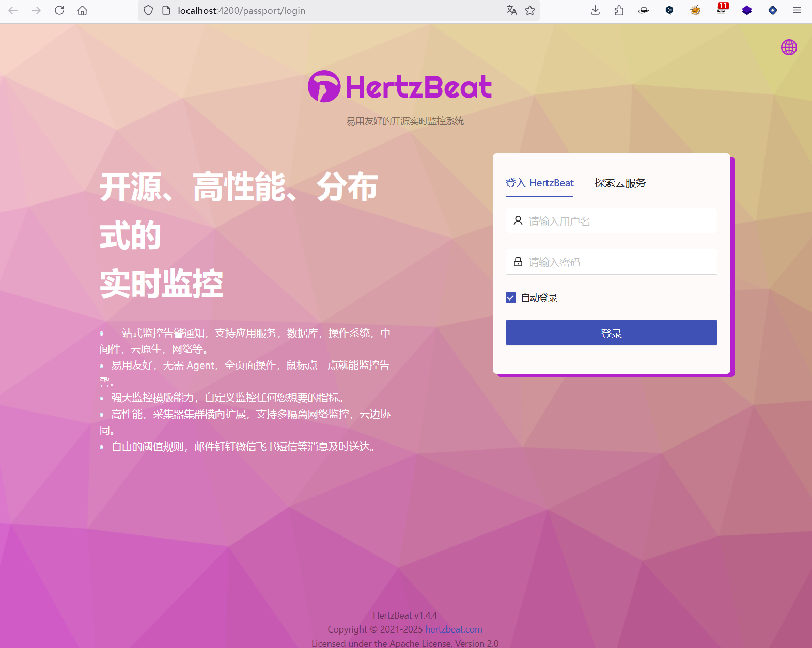The image size is (812, 648).
Task: Open the browser hamburger menu
Action: coord(797,10)
